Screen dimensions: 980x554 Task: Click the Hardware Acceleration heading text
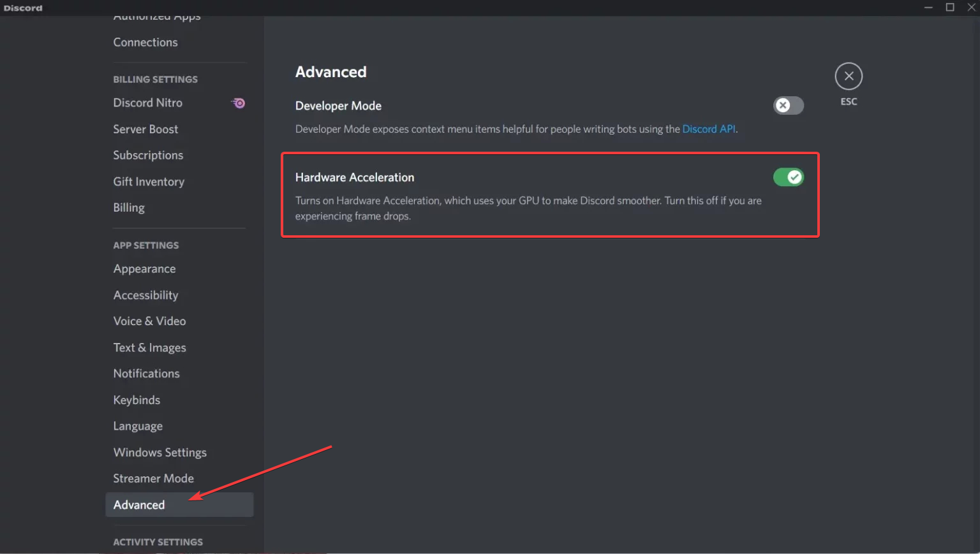[x=355, y=177]
